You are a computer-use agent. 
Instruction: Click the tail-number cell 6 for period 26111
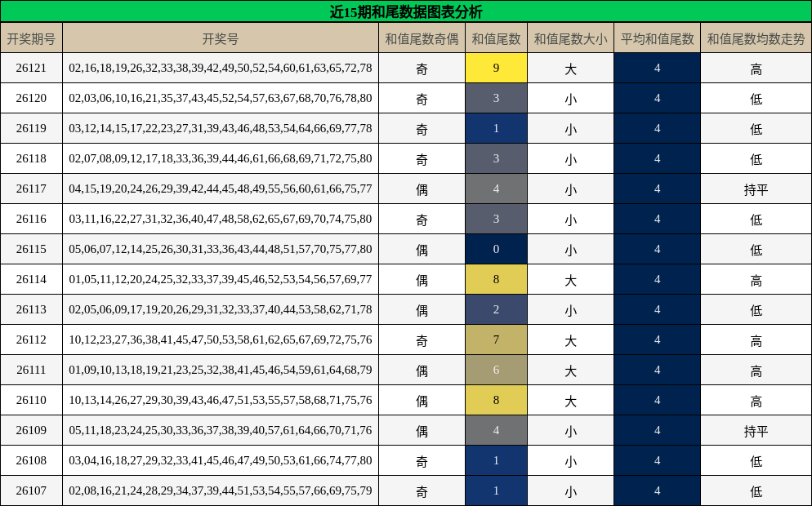496,370
